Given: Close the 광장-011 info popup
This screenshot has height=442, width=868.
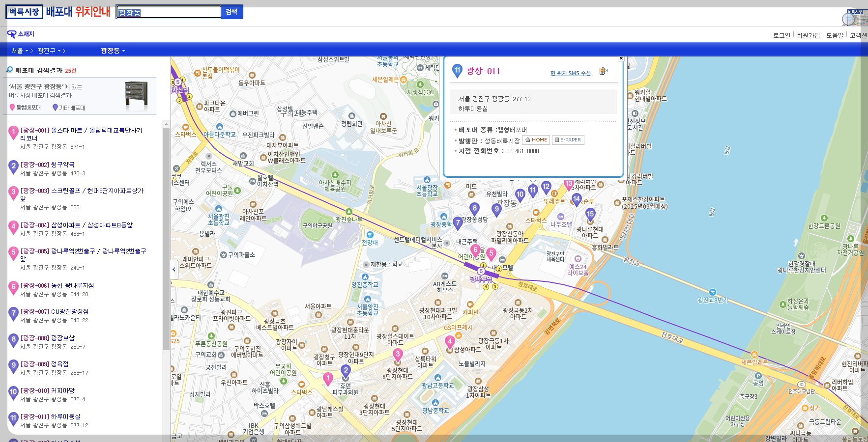Looking at the screenshot, I should click(x=621, y=58).
